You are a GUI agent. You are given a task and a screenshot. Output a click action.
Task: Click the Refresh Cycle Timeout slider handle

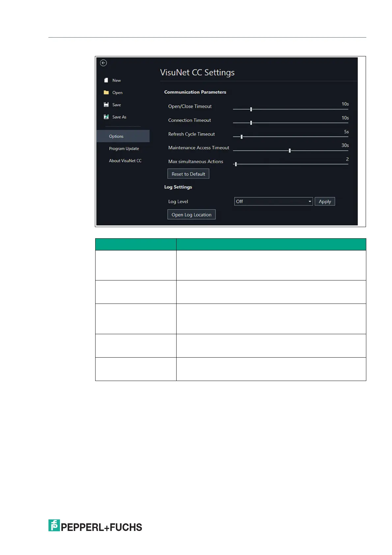[241, 136]
